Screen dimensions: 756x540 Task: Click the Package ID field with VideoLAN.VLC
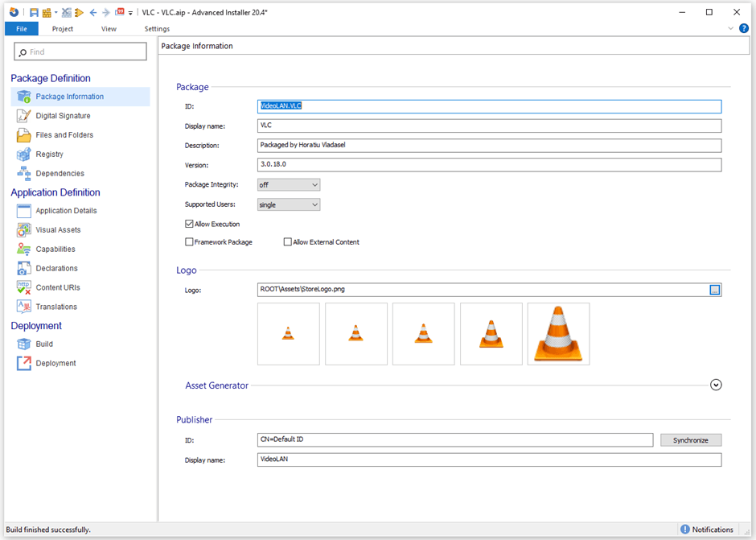489,106
